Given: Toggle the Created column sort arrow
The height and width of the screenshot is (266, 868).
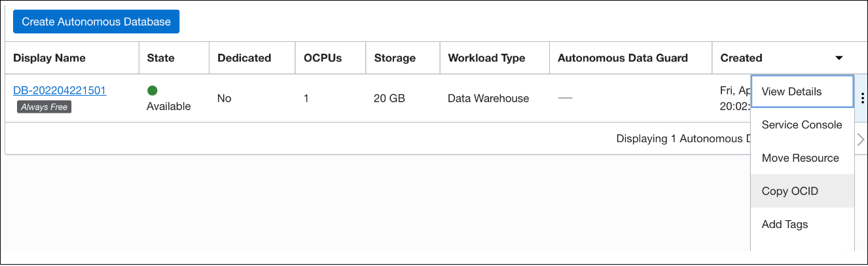Looking at the screenshot, I should (839, 58).
